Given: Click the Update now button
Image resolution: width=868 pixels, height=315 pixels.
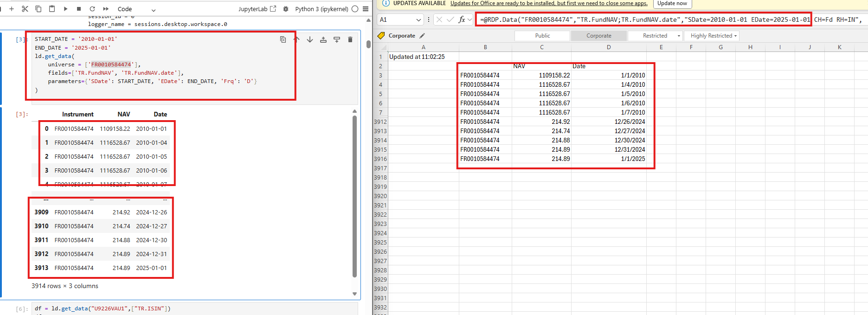Looking at the screenshot, I should point(672,3).
